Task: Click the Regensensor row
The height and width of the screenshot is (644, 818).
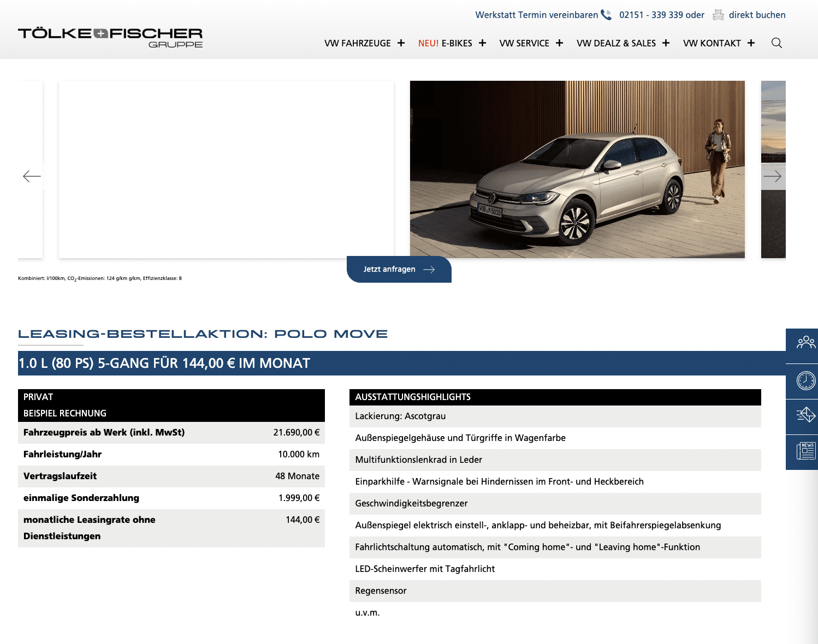Action: pos(555,591)
